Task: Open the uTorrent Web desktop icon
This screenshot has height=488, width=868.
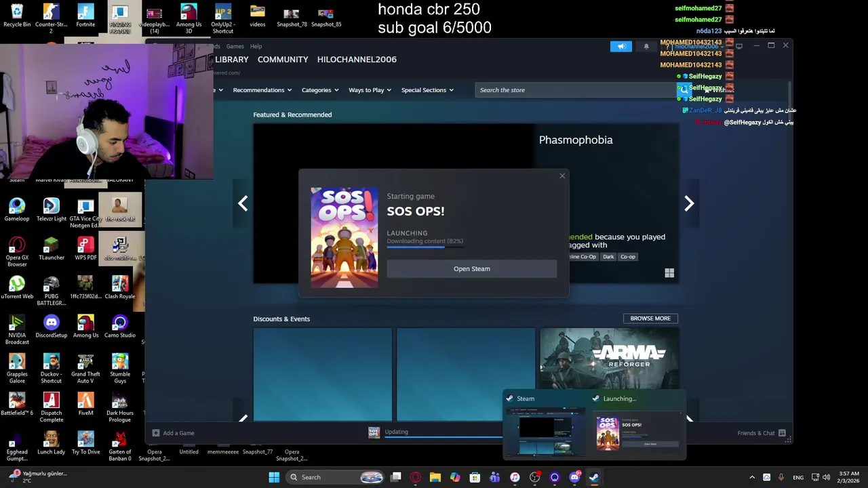Action: [x=17, y=287]
